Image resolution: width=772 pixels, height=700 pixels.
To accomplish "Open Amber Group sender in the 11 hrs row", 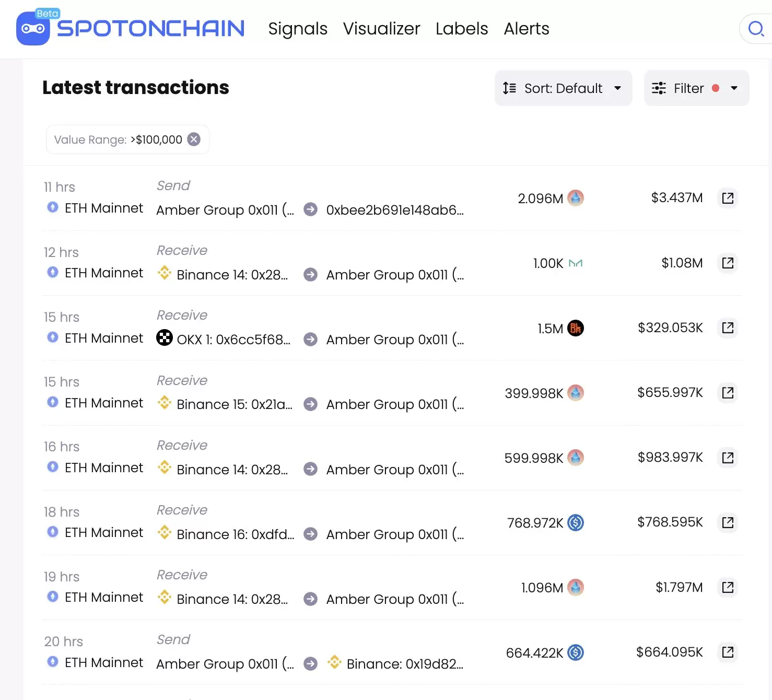I will click(225, 210).
